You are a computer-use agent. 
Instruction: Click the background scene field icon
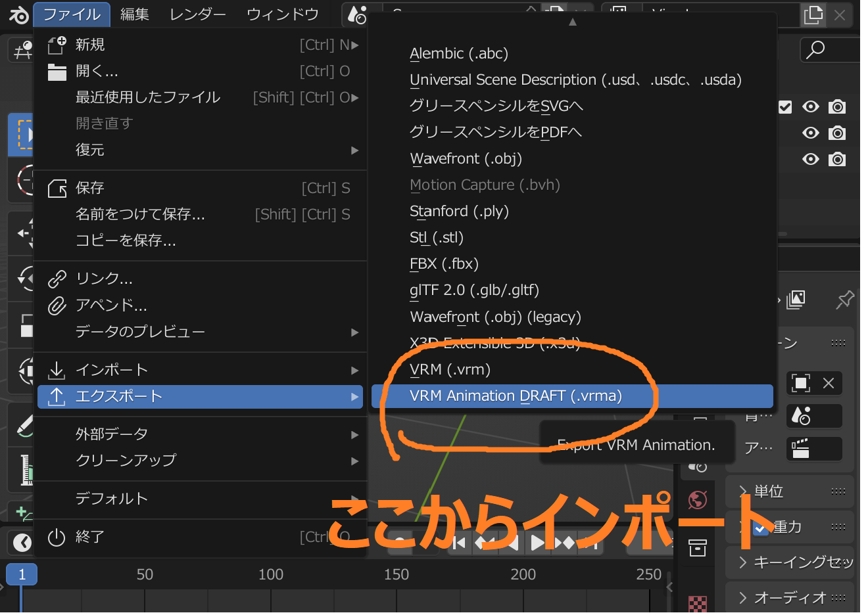point(814,416)
